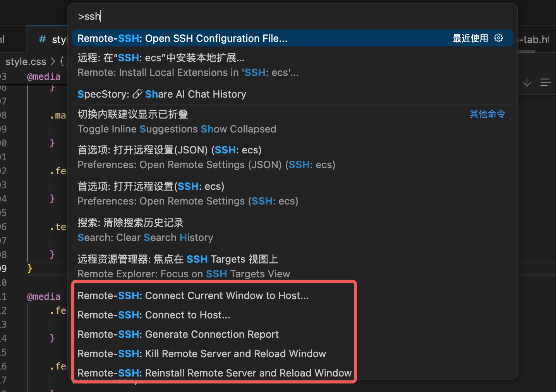The width and height of the screenshot is (556, 392).
Task: Select Search: Clear Search History command
Action: point(292,230)
